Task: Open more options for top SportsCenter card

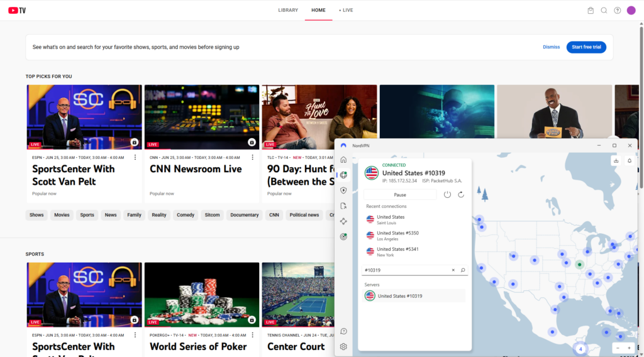Action: point(135,157)
